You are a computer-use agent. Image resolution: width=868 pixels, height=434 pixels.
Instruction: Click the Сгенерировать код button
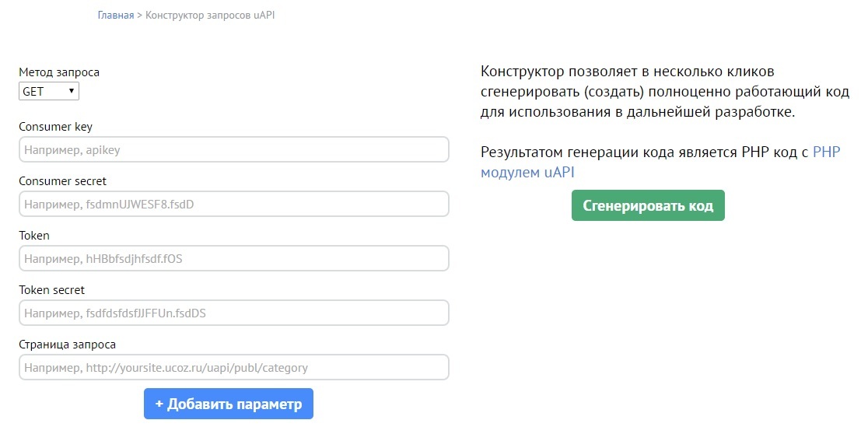(x=648, y=206)
